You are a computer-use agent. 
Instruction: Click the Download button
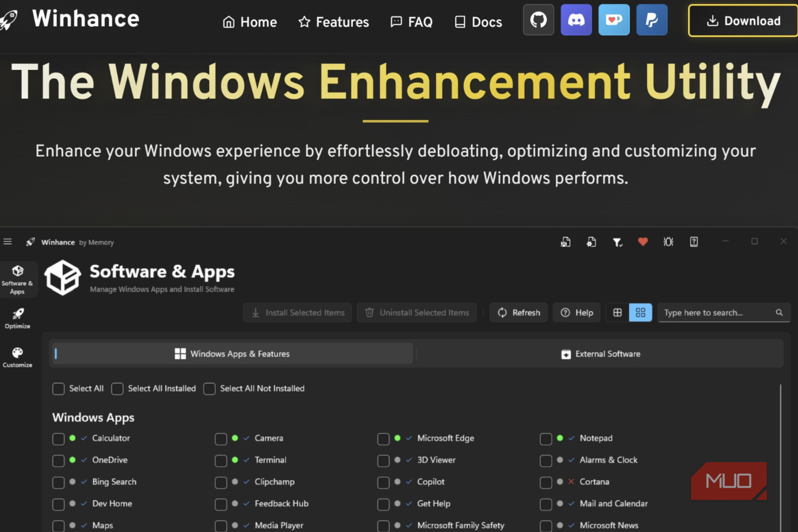[743, 21]
